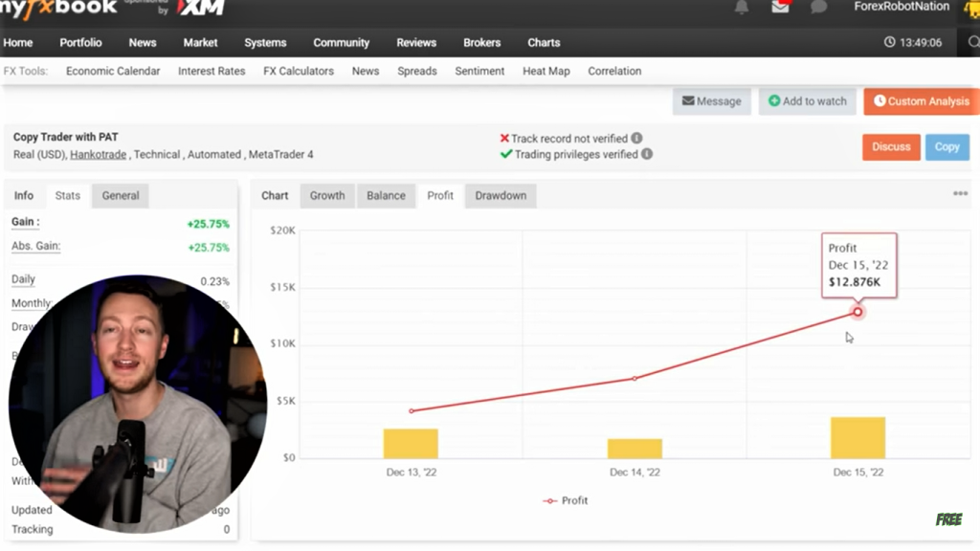Click the green plus on Add to watch
The height and width of the screenshot is (551, 980).
click(773, 100)
